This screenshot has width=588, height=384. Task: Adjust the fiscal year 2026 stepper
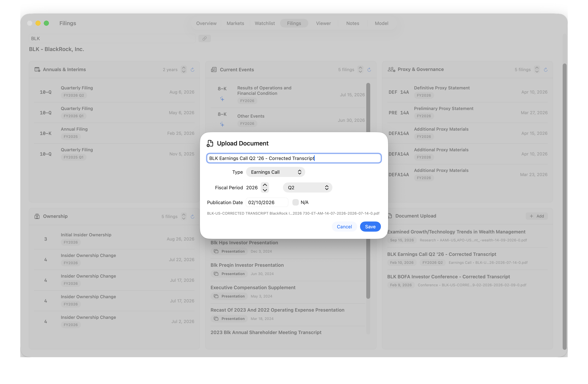pos(265,187)
